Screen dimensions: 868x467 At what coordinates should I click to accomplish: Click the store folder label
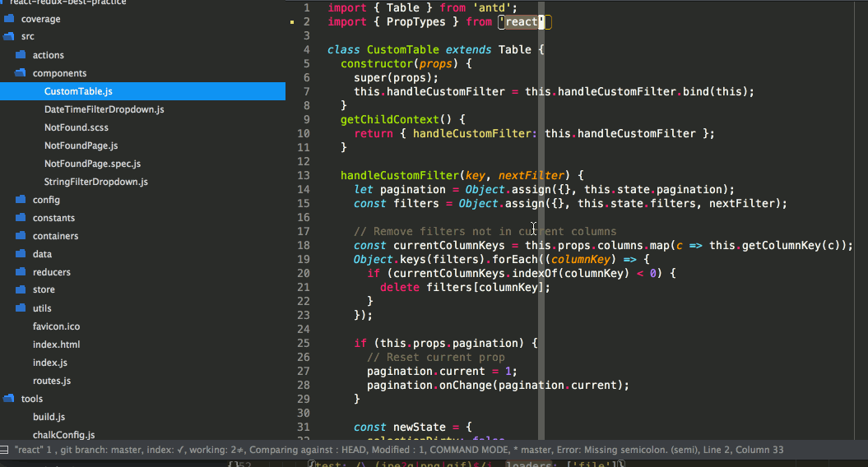click(x=44, y=289)
